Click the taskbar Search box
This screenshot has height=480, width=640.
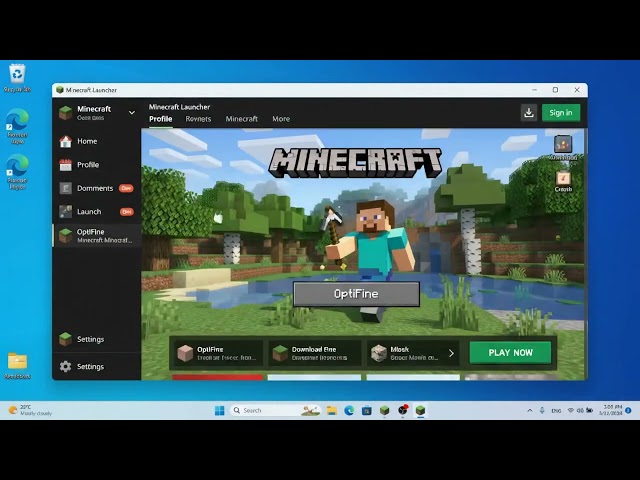(x=275, y=410)
